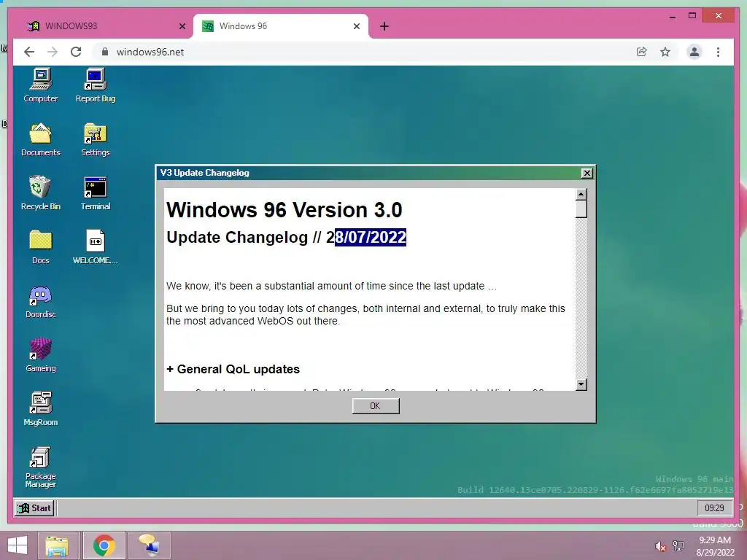This screenshot has height=560, width=747.
Task: Open the host Windows Start menu
Action: 18,545
